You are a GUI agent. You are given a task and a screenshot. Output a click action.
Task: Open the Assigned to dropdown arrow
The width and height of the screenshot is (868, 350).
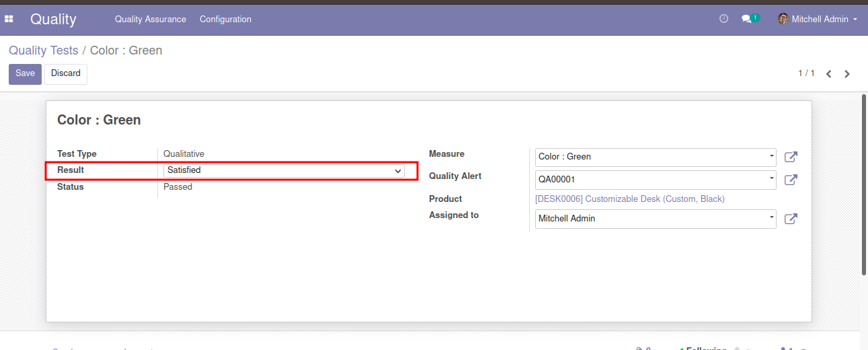pyautogui.click(x=771, y=219)
